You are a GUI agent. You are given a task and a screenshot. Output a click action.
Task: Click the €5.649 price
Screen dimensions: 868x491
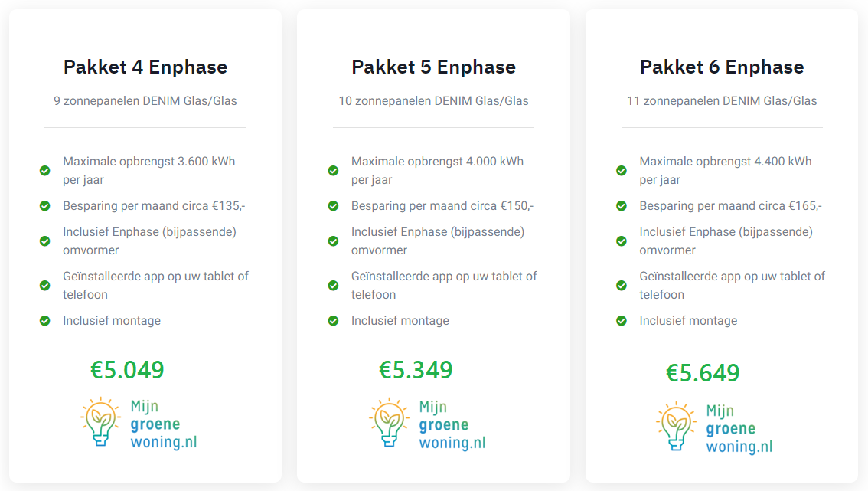[703, 373]
